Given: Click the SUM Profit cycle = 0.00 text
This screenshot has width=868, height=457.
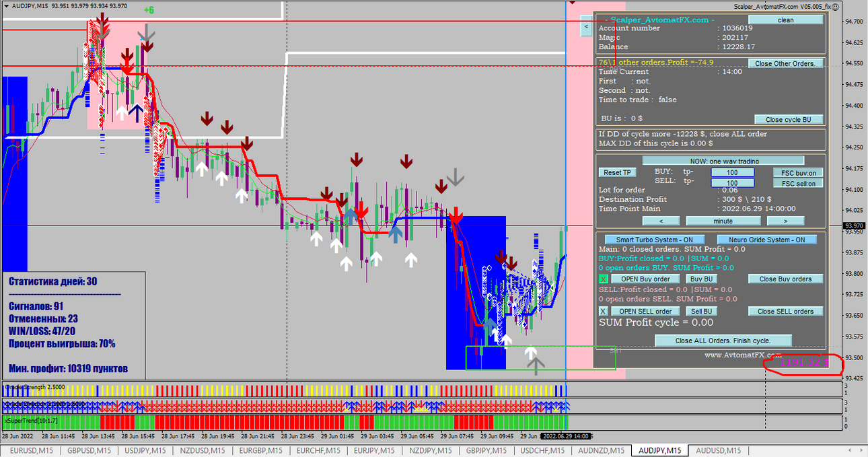Looking at the screenshot, I should 656,322.
